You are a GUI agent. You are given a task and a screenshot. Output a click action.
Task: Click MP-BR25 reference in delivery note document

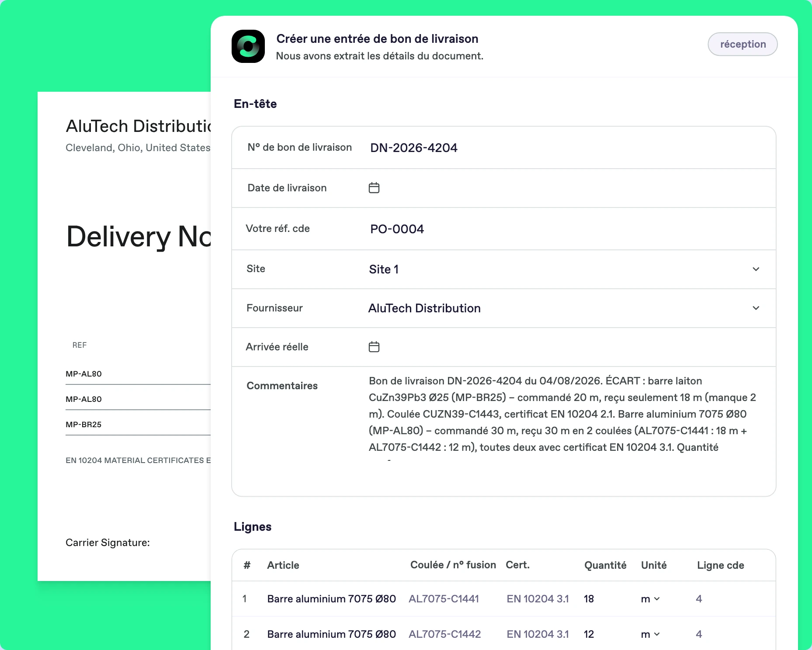click(x=83, y=425)
